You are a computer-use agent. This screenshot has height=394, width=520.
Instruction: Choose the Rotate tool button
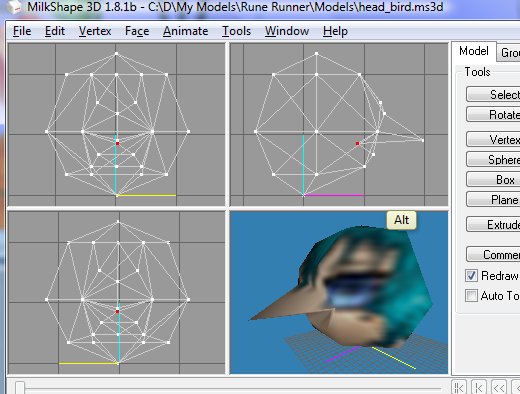click(x=493, y=115)
